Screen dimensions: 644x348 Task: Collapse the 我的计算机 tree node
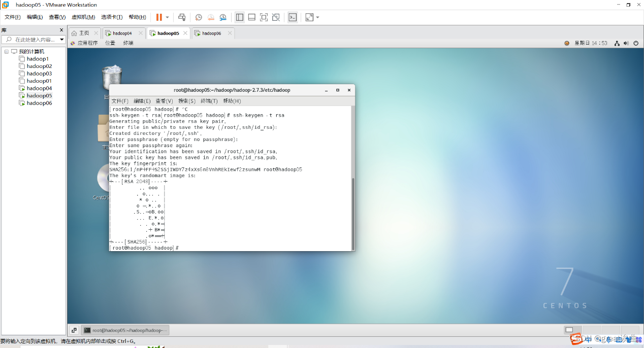pyautogui.click(x=7, y=52)
